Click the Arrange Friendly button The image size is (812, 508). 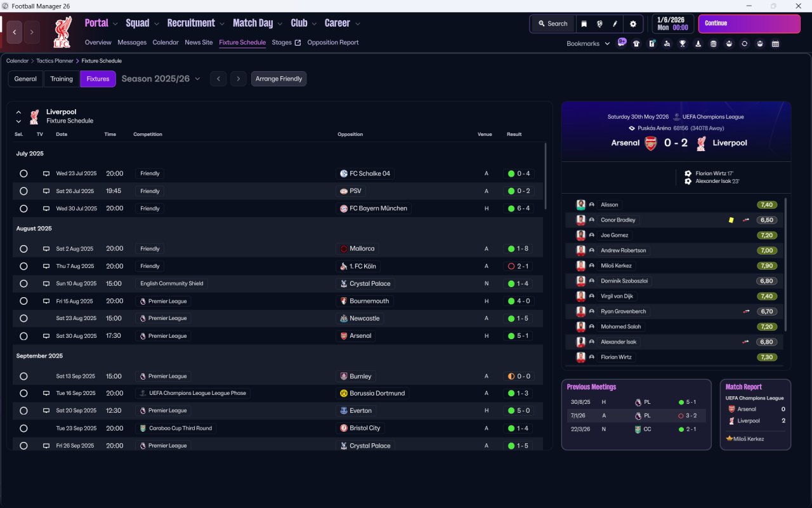(279, 79)
